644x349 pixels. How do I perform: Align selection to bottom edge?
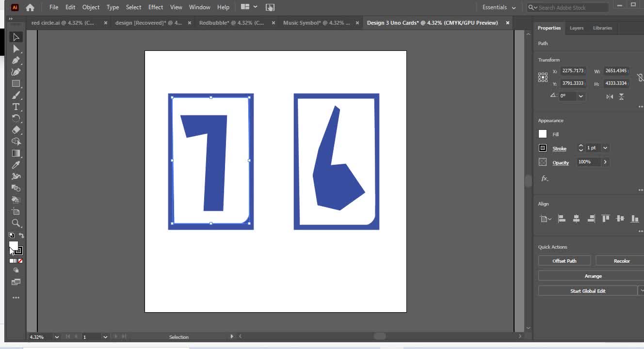634,219
